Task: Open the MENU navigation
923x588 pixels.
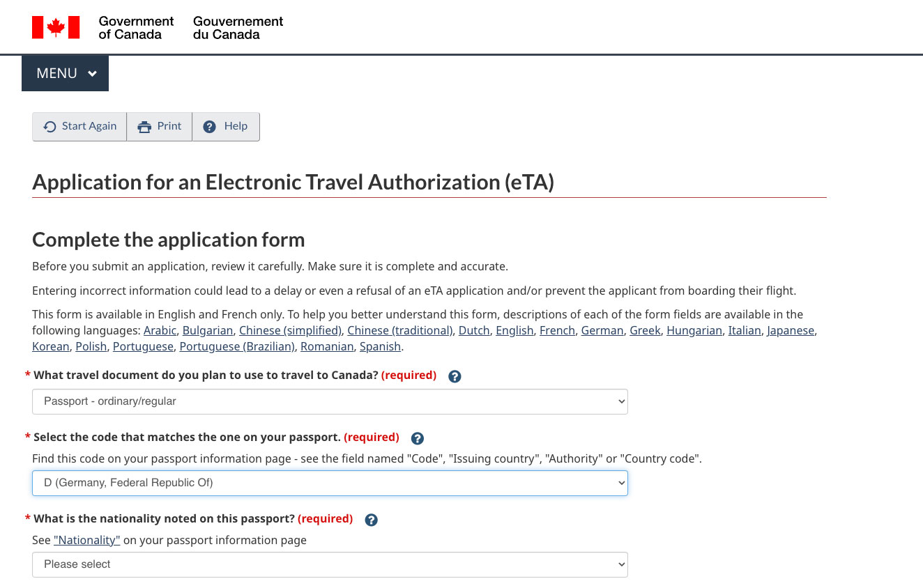Action: [x=65, y=73]
